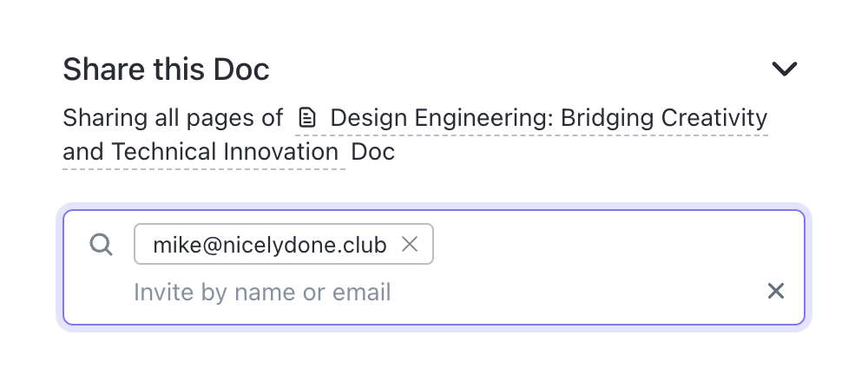This screenshot has height=388, width=868.
Task: Open the "Design Engineering: Bridging Creativity" doc link
Action: click(x=549, y=117)
